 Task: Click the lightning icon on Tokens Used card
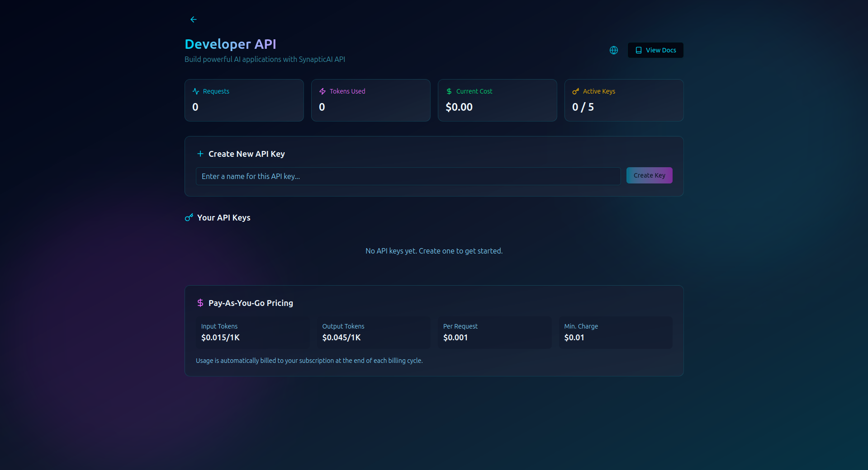(x=322, y=91)
